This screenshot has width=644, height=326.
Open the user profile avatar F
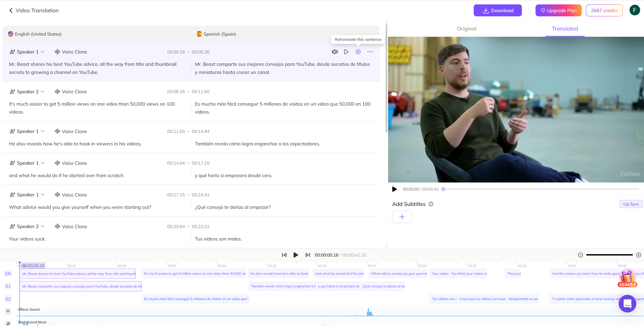pyautogui.click(x=635, y=10)
